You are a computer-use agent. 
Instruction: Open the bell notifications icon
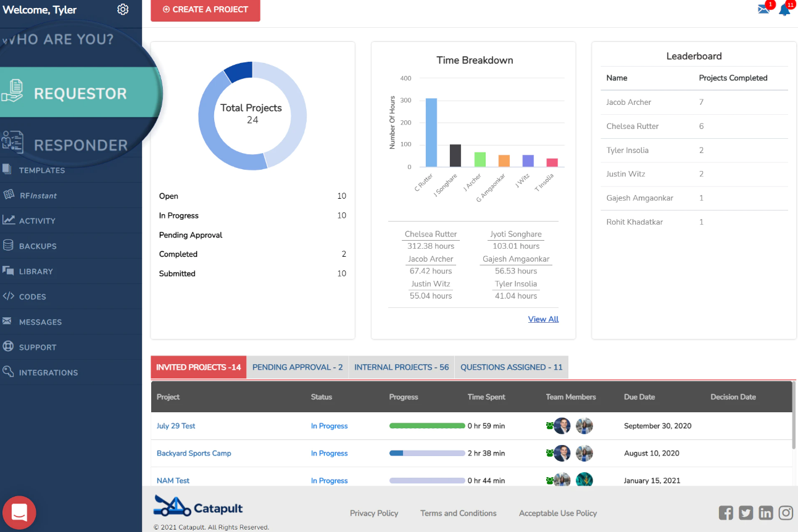[784, 10]
